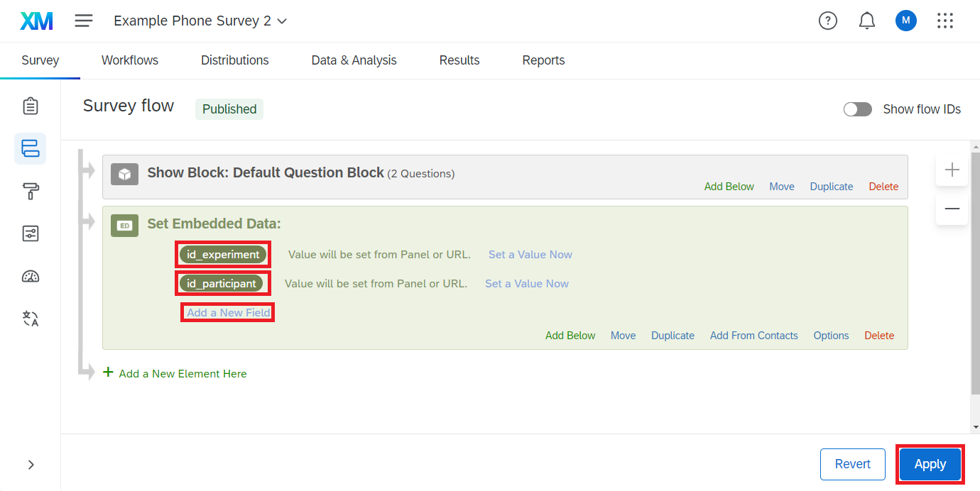Expand the left sidebar chevron
980x491 pixels.
click(31, 465)
